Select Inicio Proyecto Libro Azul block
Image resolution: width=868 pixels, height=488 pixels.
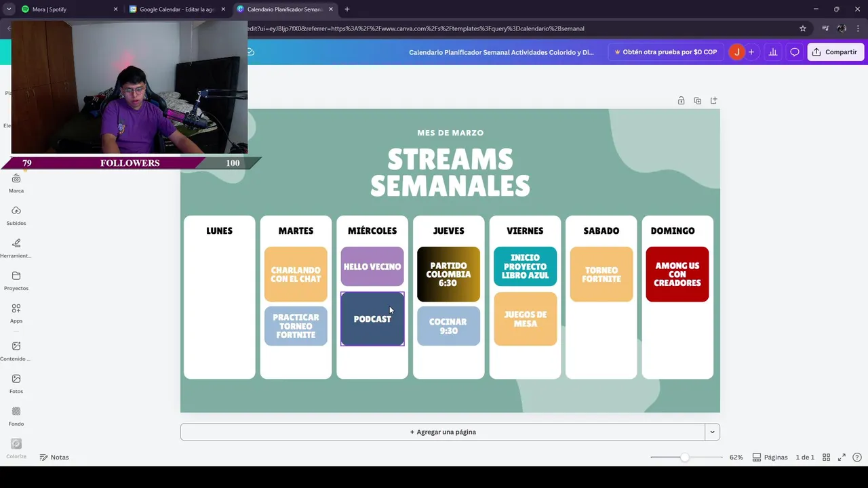coord(525,266)
